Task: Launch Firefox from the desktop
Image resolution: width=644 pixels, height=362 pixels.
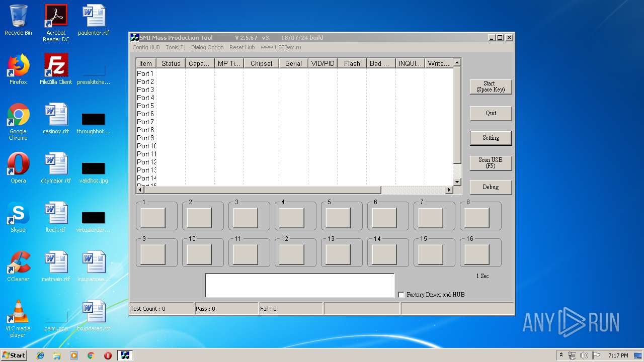Action: pyautogui.click(x=18, y=69)
